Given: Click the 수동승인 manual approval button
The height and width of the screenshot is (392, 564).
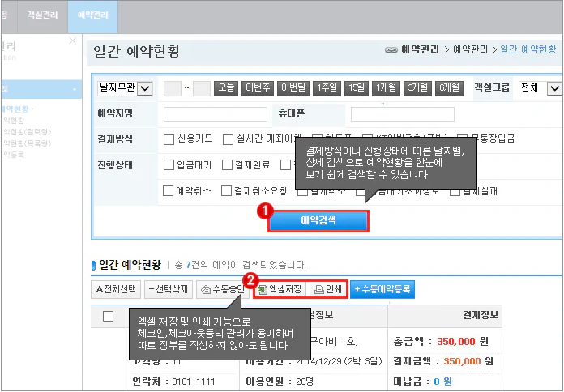Looking at the screenshot, I should click(x=223, y=289).
